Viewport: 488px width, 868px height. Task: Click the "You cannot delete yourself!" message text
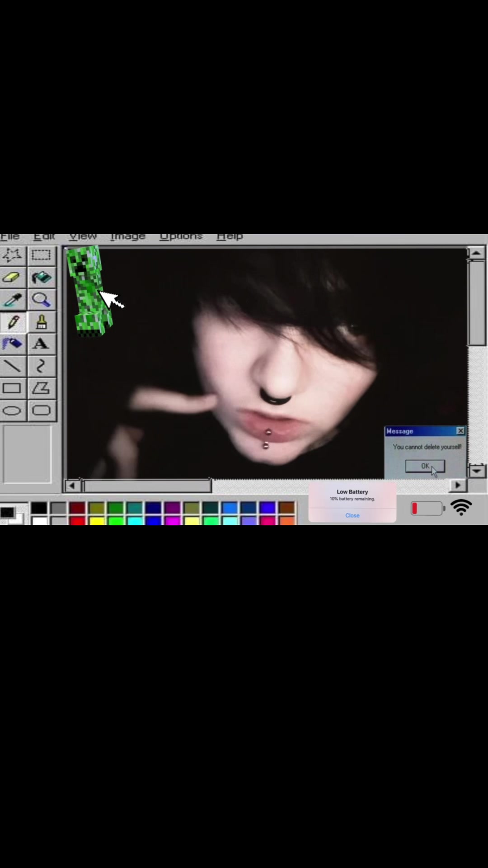(x=427, y=447)
